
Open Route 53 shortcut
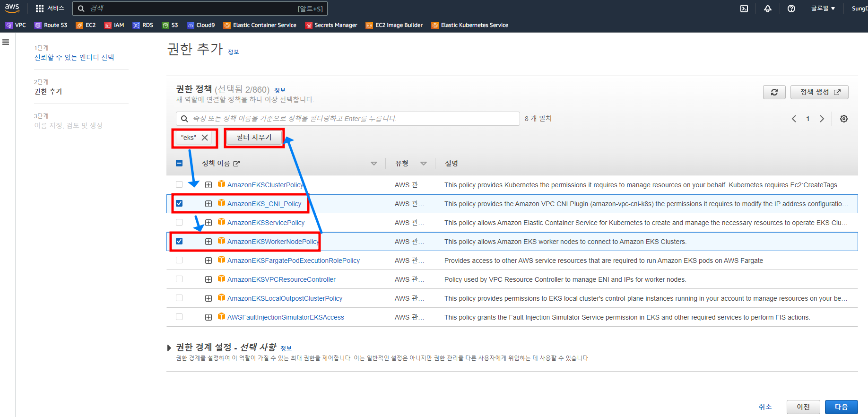51,25
